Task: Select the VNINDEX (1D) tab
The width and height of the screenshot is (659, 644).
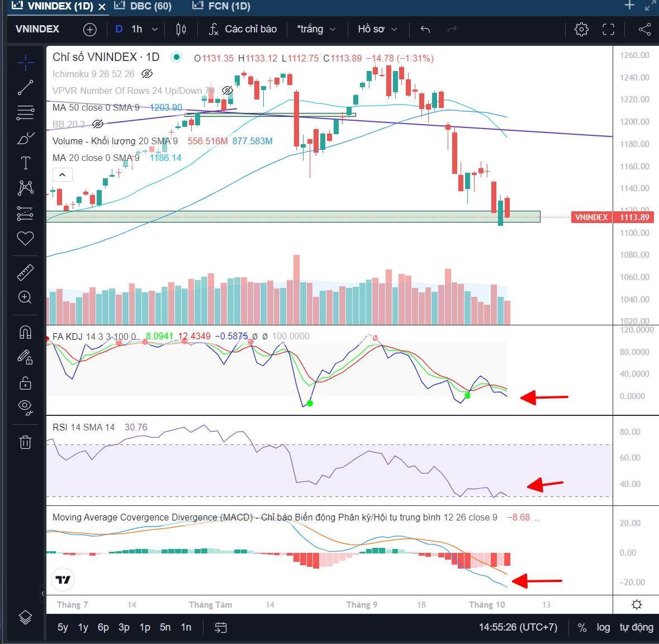Action: click(52, 6)
